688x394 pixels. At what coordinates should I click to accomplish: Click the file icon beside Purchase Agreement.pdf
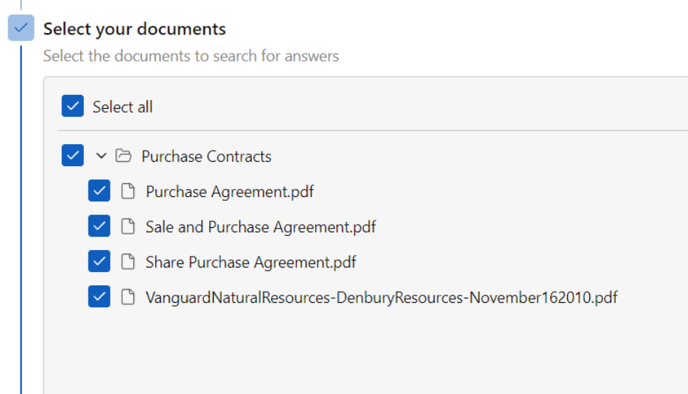pyautogui.click(x=128, y=191)
